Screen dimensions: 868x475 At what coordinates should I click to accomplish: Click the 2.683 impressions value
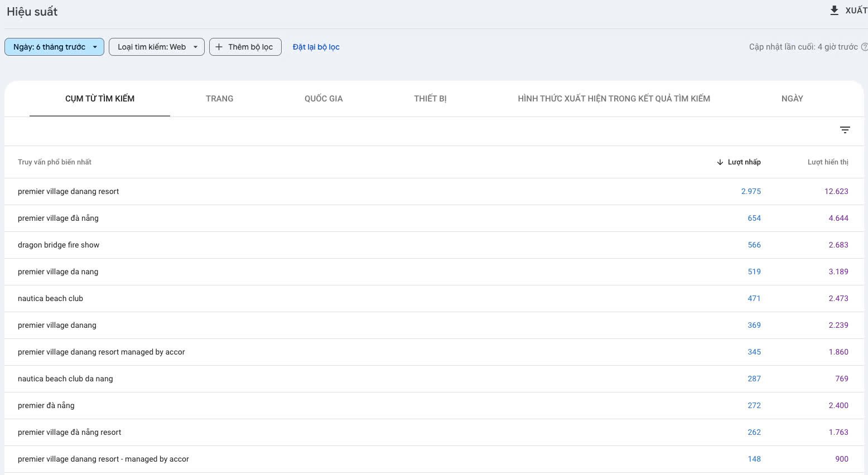pyautogui.click(x=838, y=245)
